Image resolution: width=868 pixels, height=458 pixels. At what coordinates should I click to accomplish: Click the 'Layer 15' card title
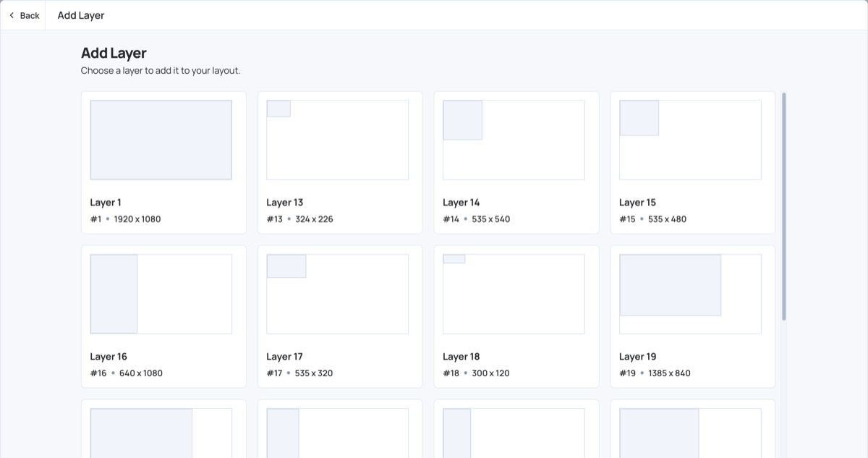click(x=638, y=203)
